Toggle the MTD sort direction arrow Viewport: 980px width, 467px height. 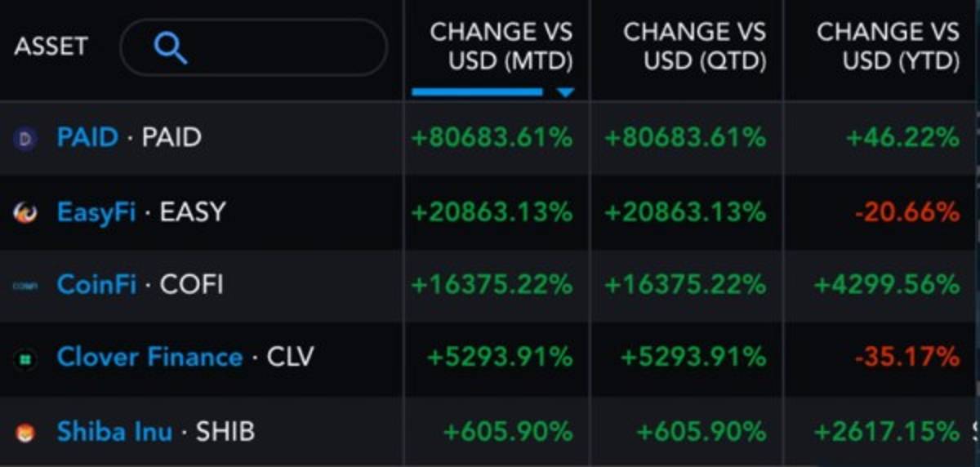click(x=565, y=92)
